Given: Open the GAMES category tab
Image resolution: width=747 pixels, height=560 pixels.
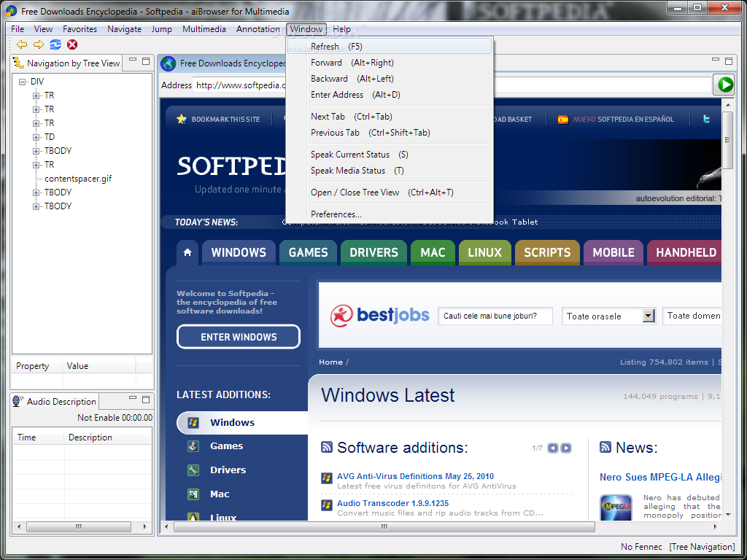Looking at the screenshot, I should [309, 252].
